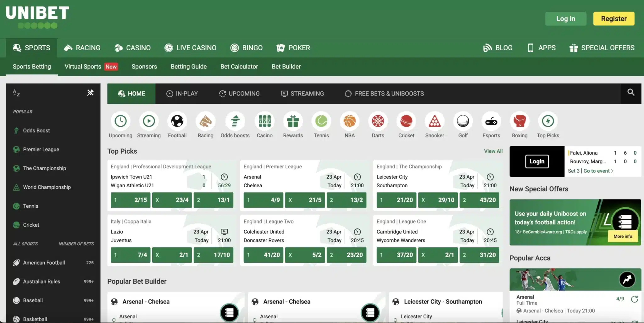Image resolution: width=644 pixels, height=323 pixels.
Task: Select the draw at 21/5 for Arsenal-Chelsea
Action: pyautogui.click(x=305, y=200)
